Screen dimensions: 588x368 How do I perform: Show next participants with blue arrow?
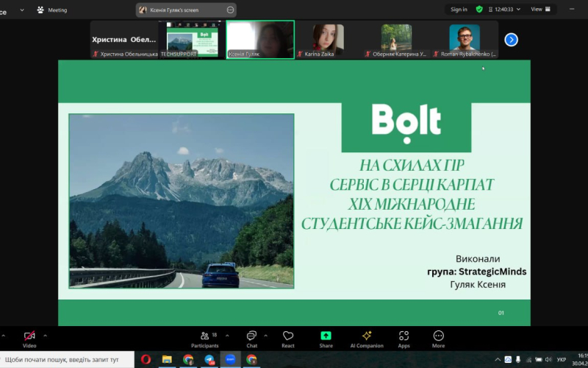(511, 40)
